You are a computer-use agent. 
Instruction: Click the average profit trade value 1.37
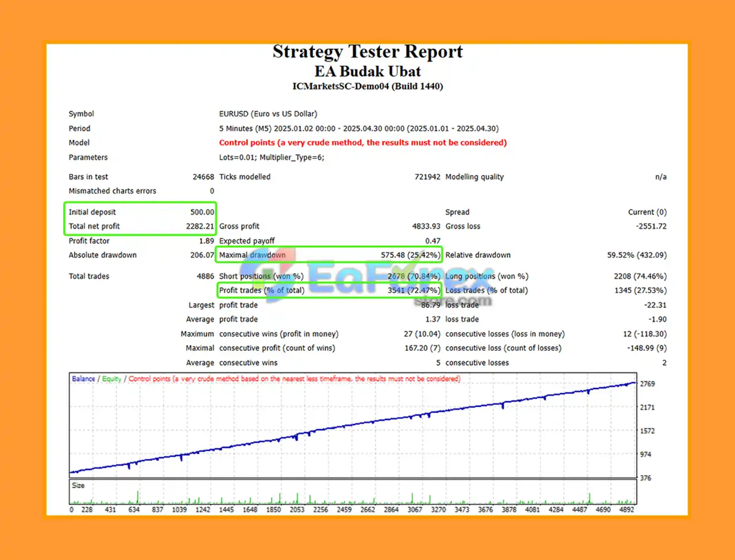(x=433, y=319)
